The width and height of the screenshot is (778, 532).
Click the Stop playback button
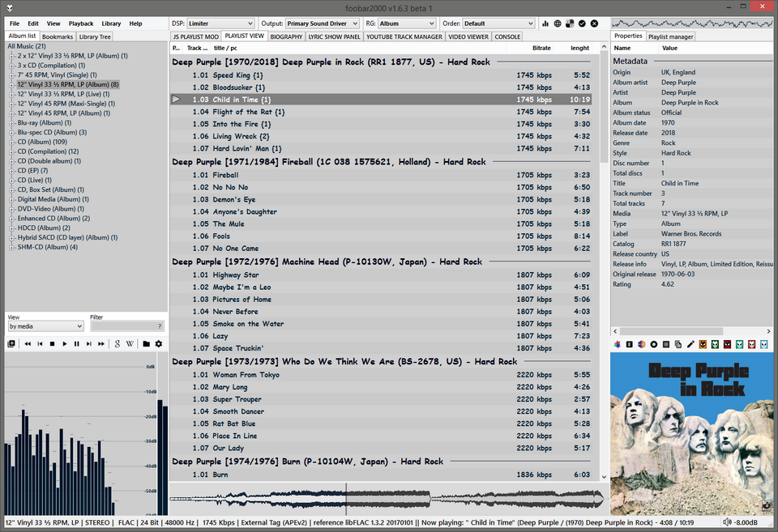tap(52, 344)
